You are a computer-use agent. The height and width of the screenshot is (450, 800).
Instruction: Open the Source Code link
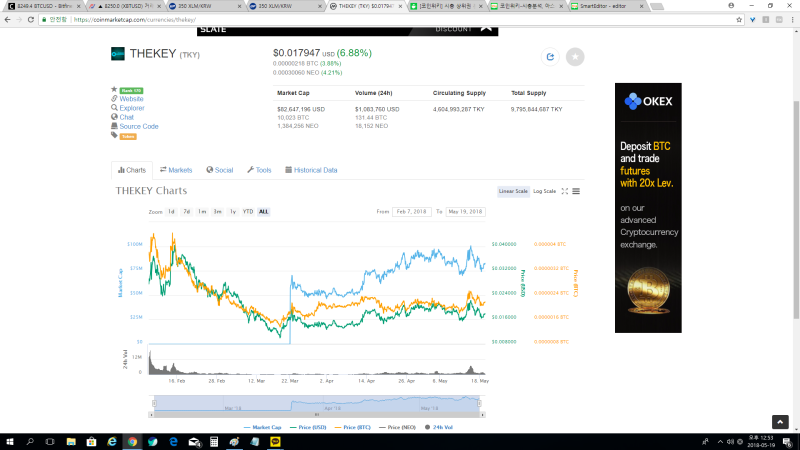coord(139,127)
